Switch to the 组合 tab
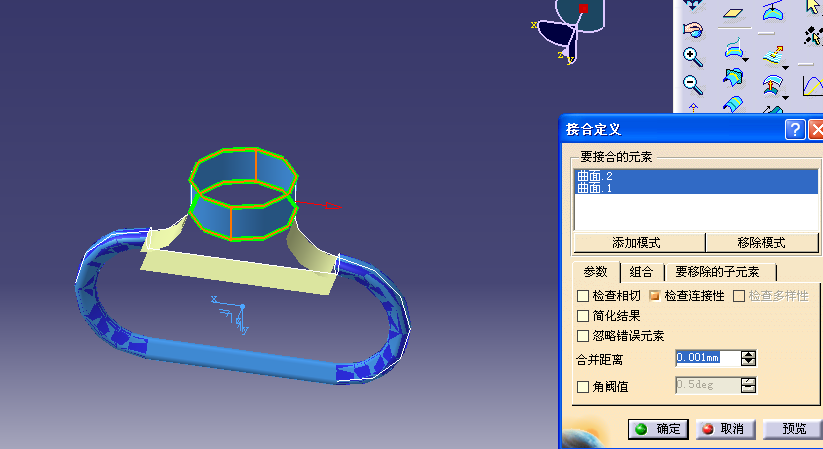The image size is (823, 449). [x=641, y=272]
